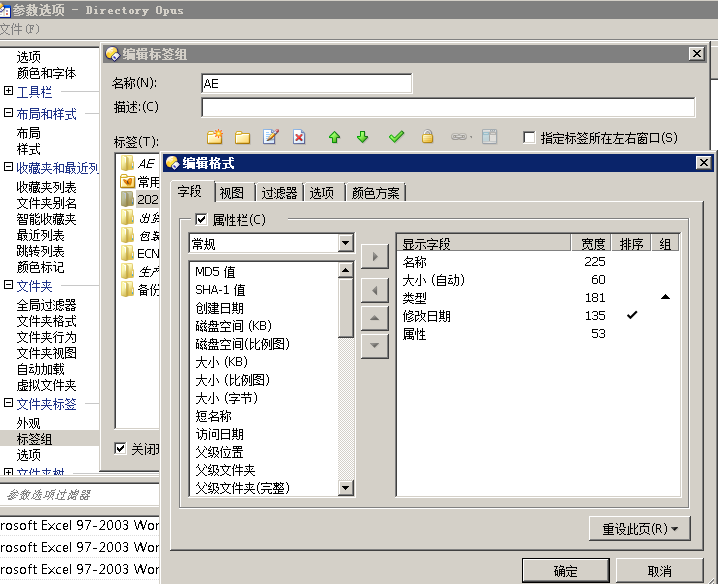Open the 常规 category dropdown
Image resolution: width=718 pixels, height=584 pixels.
click(345, 243)
